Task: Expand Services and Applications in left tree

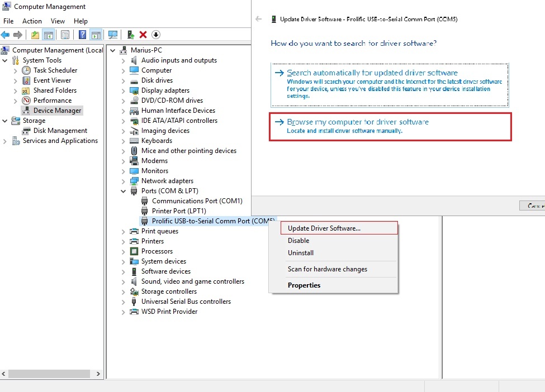Action: pyautogui.click(x=6, y=141)
